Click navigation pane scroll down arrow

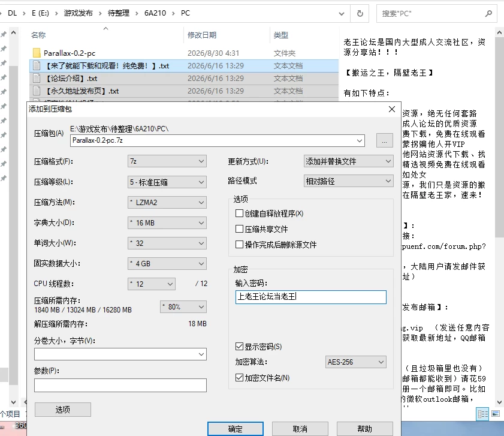[x=14, y=402]
